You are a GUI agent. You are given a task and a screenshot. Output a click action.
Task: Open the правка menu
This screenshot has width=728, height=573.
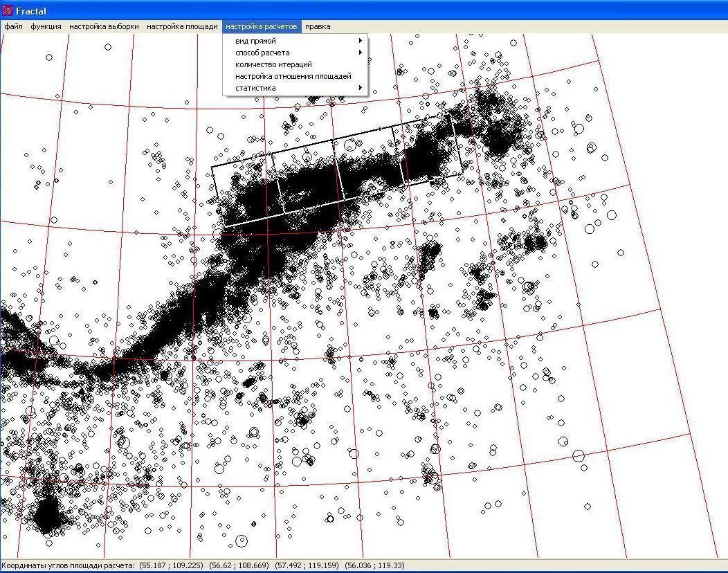(x=318, y=26)
